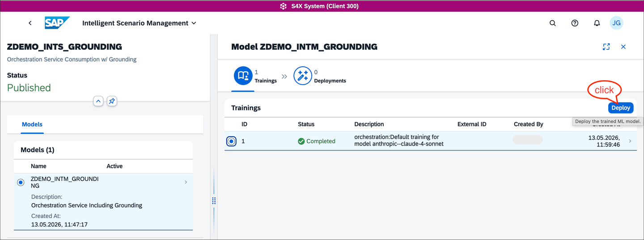Click Orchestration Service Including Grounding description
Image resolution: width=644 pixels, height=240 pixels.
(x=87, y=206)
